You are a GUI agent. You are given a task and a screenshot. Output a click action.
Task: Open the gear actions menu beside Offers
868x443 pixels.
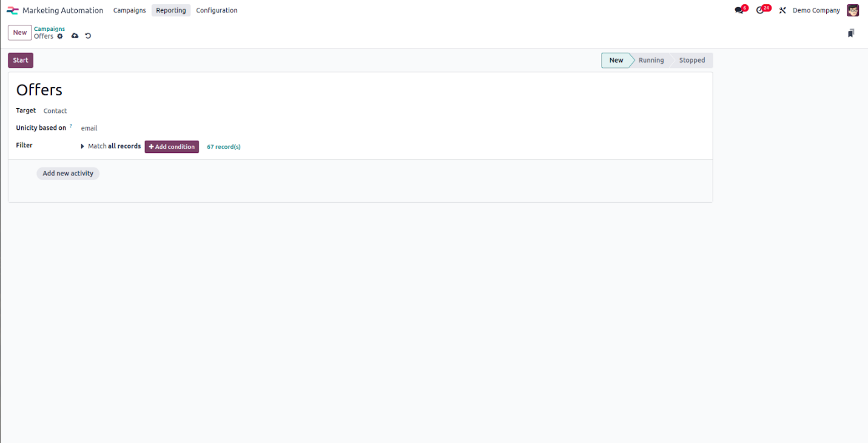coord(60,36)
